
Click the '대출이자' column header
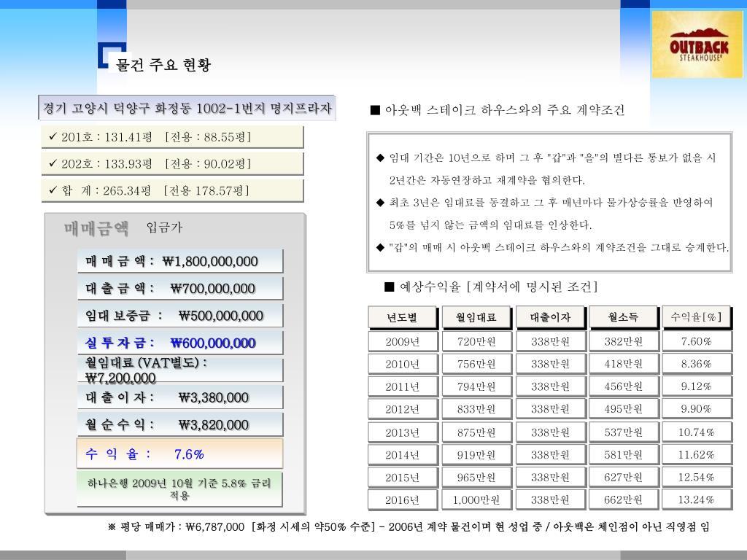click(550, 317)
